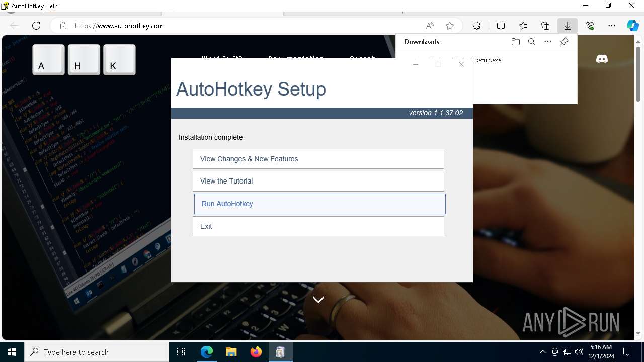
Task: Close the AutoHotkey Setup window
Action: click(x=461, y=64)
